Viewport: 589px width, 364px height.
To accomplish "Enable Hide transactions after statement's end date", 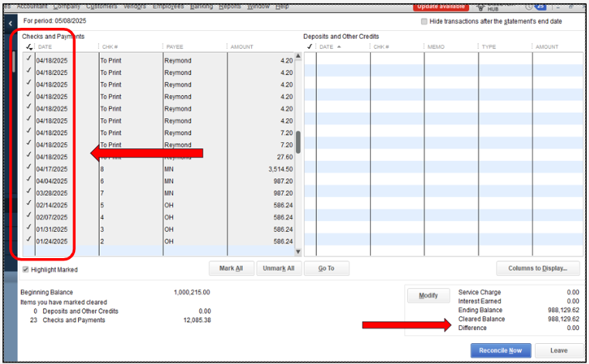I will pos(424,22).
